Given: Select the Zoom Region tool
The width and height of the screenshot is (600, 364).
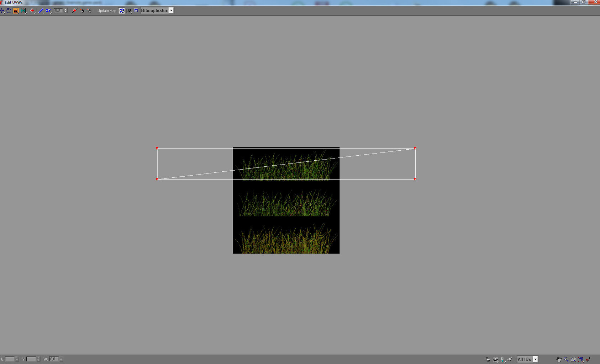Looking at the screenshot, I should point(573,359).
